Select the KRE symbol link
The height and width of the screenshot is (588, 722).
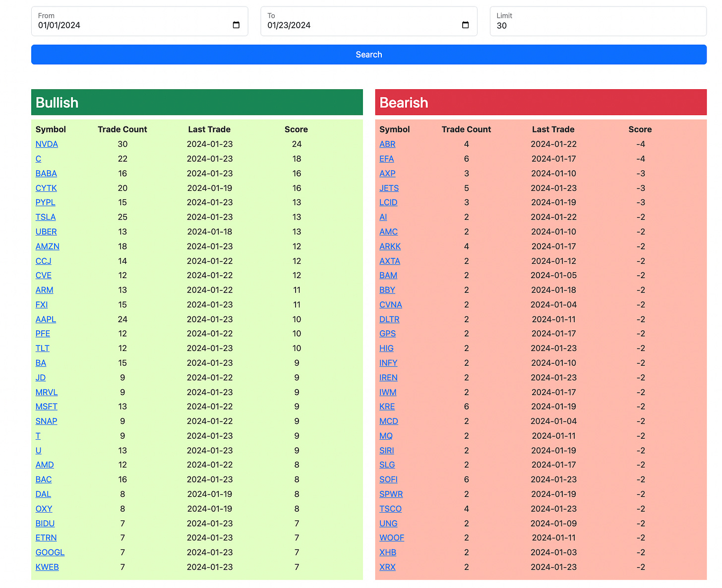pos(387,407)
